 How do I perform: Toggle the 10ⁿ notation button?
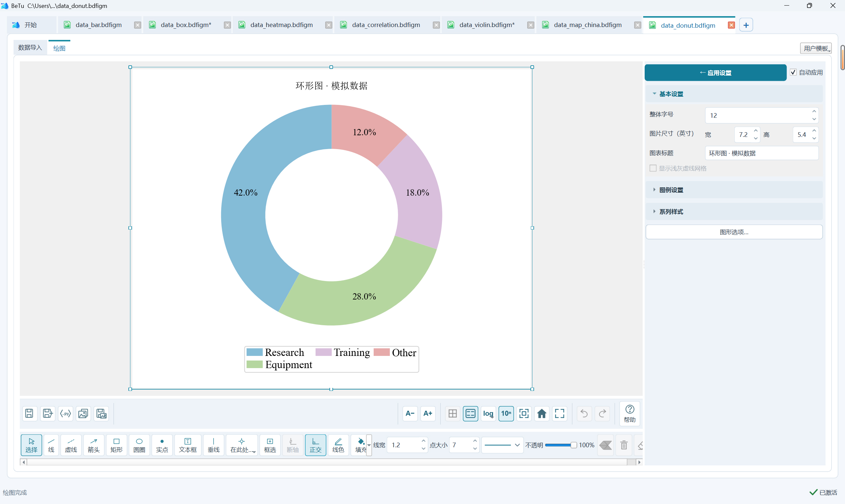[x=506, y=413]
